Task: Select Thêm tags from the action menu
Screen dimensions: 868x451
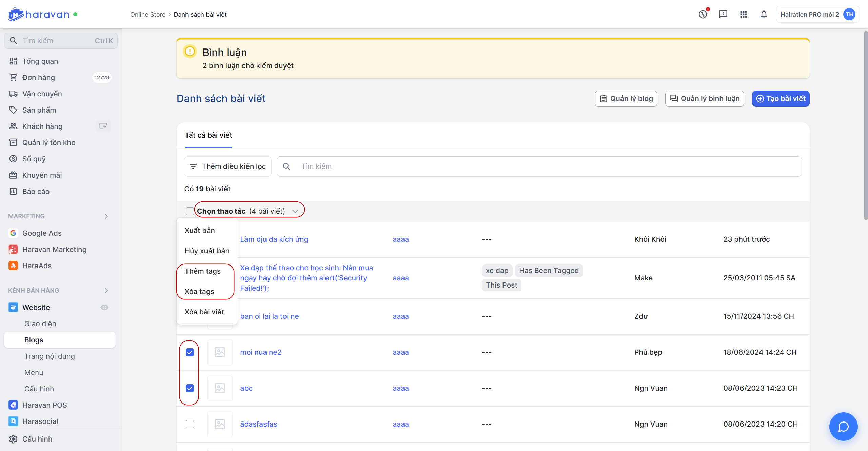Action: click(203, 271)
